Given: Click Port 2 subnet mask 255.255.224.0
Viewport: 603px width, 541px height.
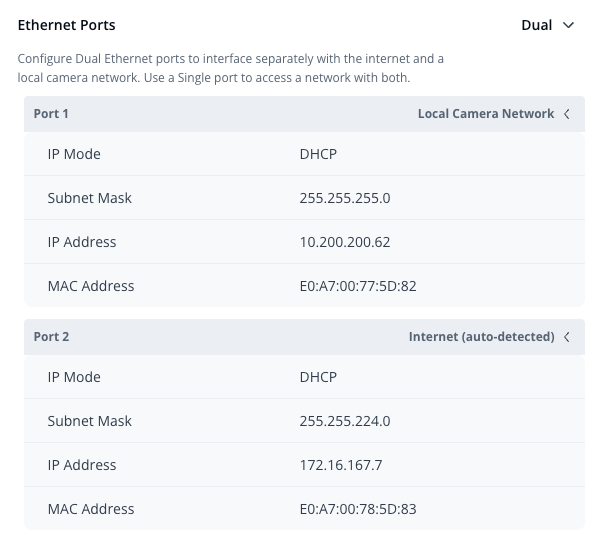Looking at the screenshot, I should [344, 421].
